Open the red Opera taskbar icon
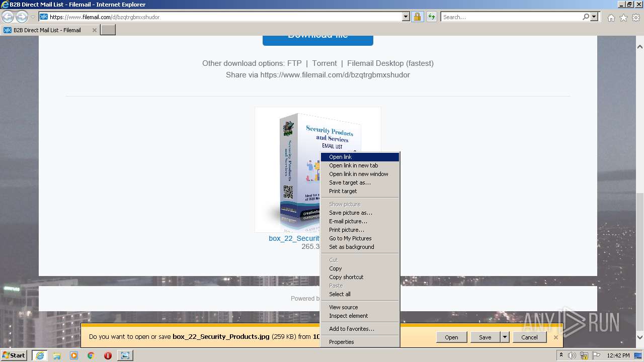 108,355
